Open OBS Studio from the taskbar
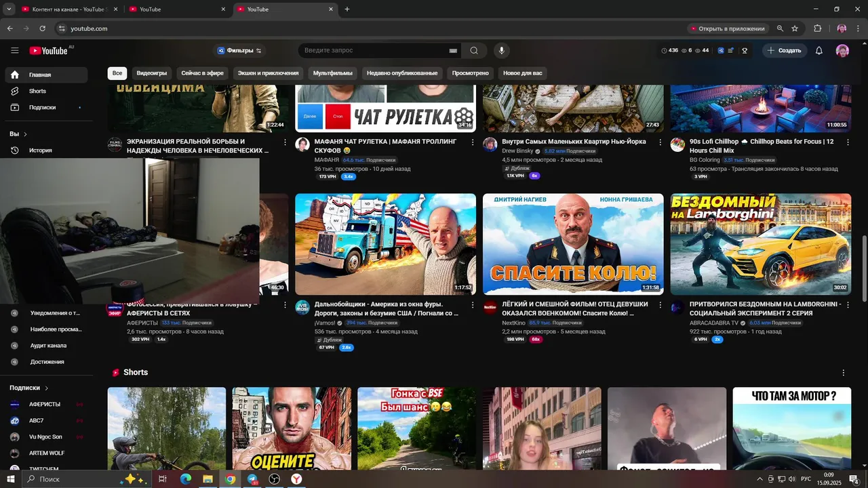The image size is (868, 488). point(275,479)
